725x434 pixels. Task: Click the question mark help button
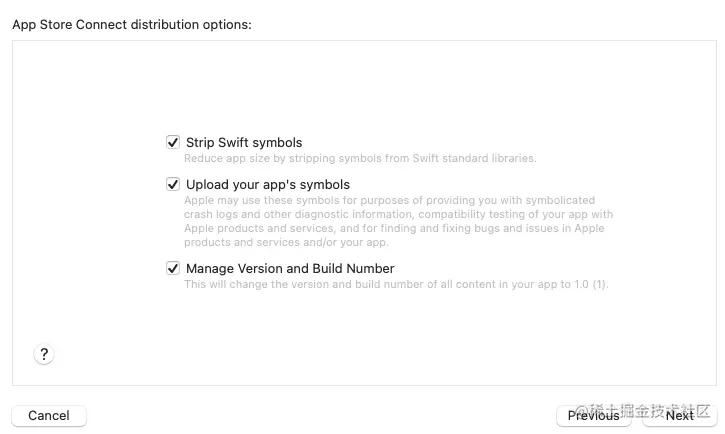pos(43,354)
